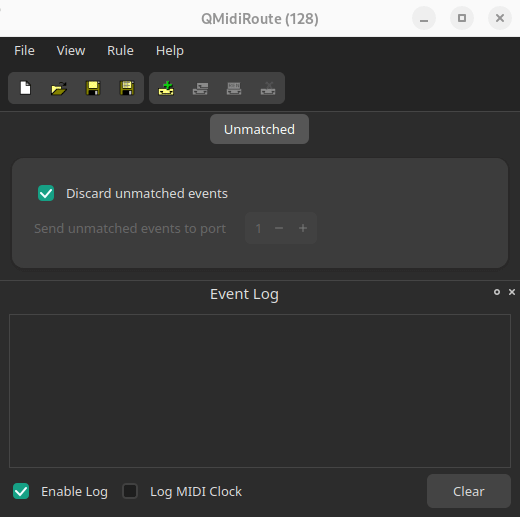
Task: Click the greyed Rename rule icon
Action: 234,89
